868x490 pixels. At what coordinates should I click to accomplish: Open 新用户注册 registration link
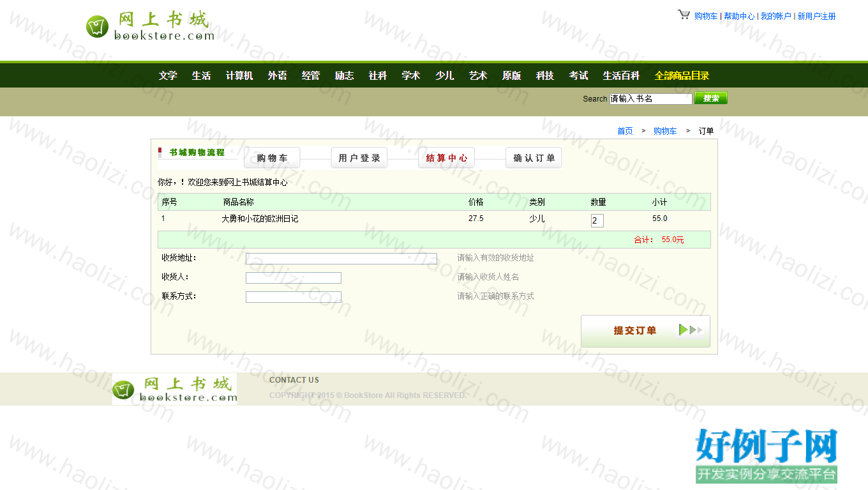(816, 17)
